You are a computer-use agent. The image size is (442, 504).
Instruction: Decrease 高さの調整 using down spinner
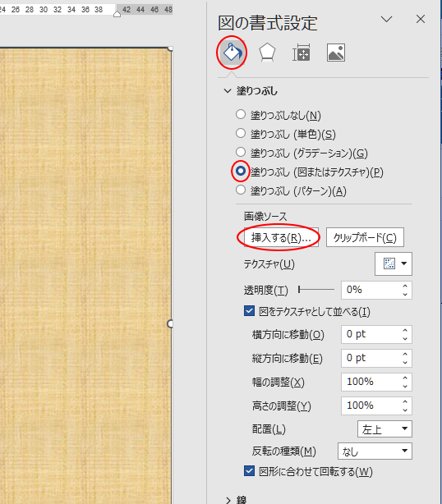tap(405, 410)
